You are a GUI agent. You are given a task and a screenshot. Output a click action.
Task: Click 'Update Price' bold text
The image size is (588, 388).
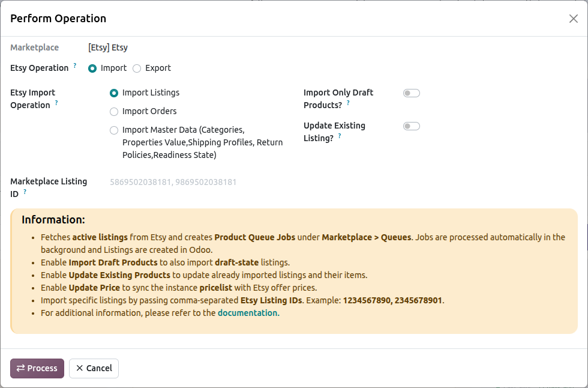coord(94,288)
